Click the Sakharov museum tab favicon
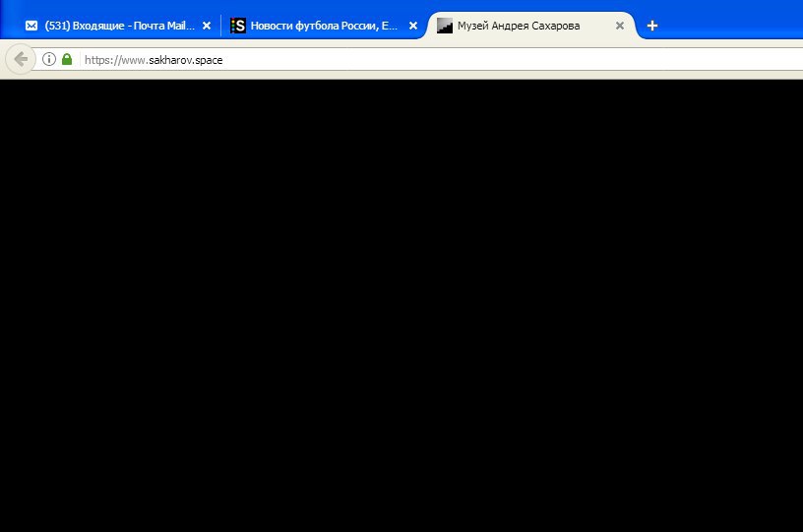803x532 pixels. [445, 26]
